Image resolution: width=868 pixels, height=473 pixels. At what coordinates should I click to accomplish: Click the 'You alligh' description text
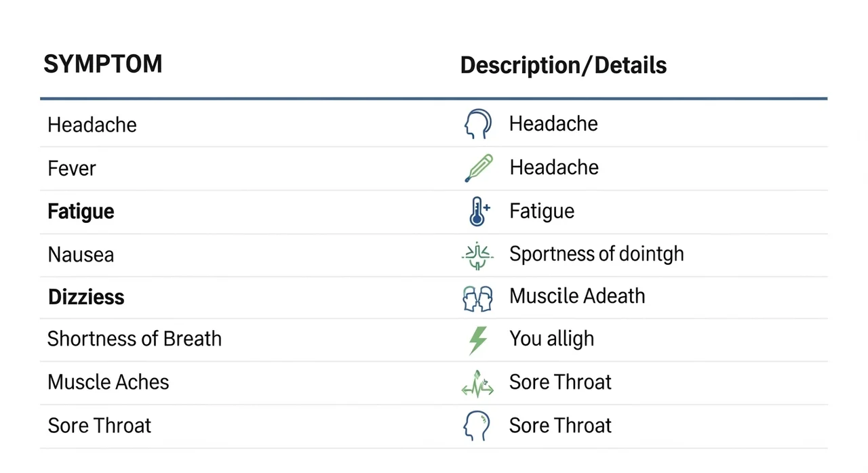pos(551,339)
